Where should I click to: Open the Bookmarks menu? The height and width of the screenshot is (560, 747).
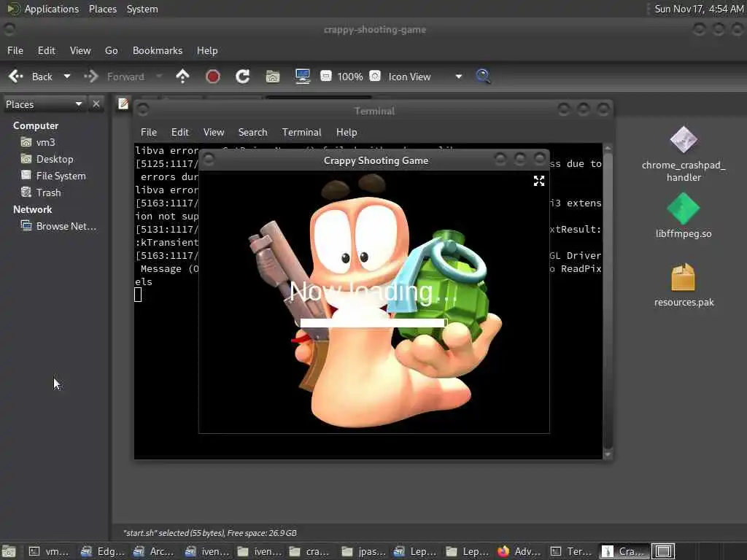coord(158,50)
